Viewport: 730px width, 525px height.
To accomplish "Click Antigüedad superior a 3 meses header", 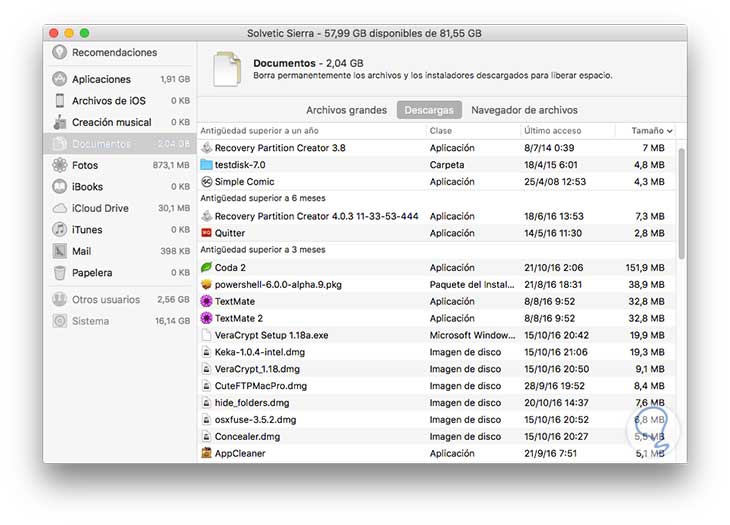I will (x=263, y=250).
